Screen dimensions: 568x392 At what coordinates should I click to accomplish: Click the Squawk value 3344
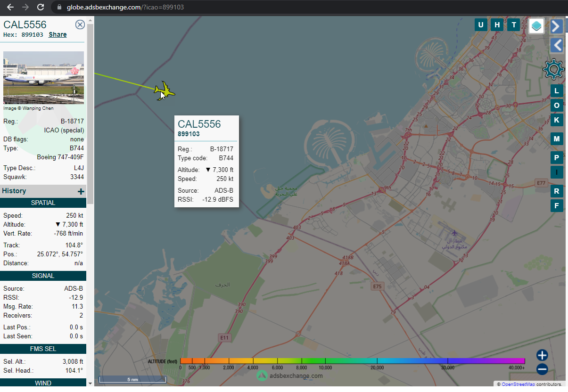click(76, 177)
